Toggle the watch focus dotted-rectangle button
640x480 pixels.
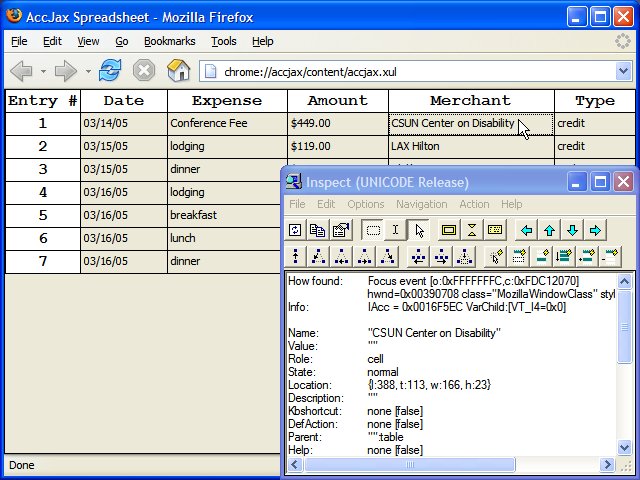click(373, 230)
